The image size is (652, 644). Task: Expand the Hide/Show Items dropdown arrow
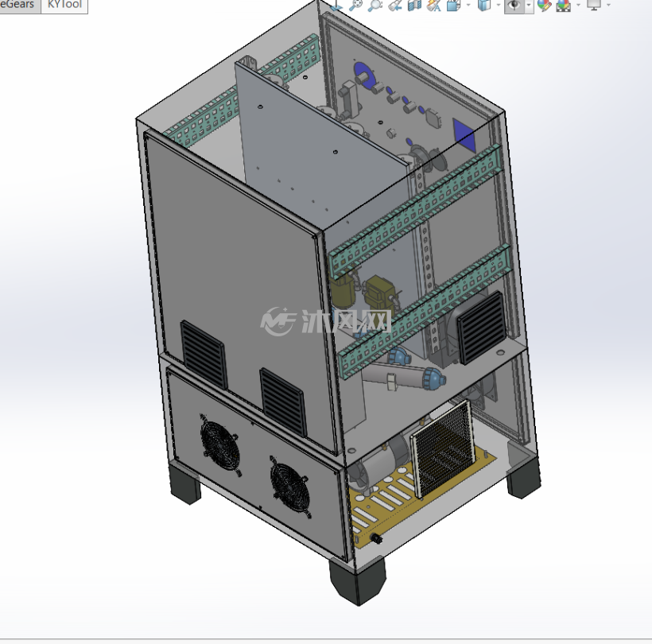pos(529,6)
